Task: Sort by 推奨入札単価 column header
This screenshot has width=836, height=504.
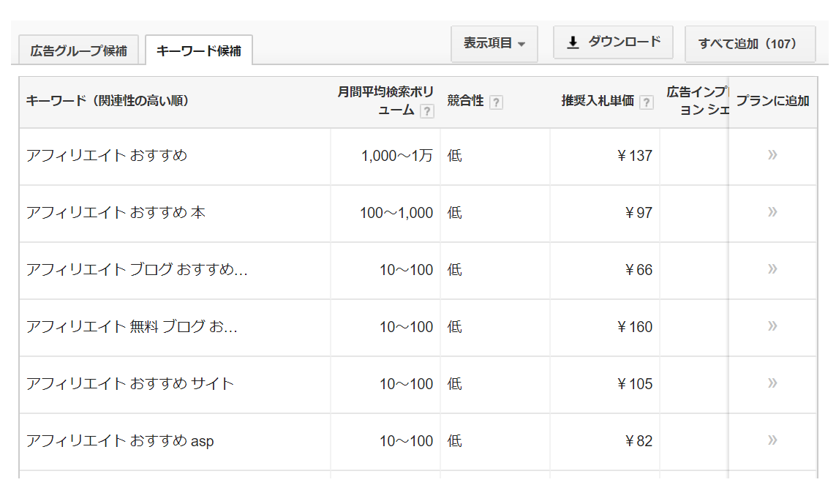Action: click(597, 101)
